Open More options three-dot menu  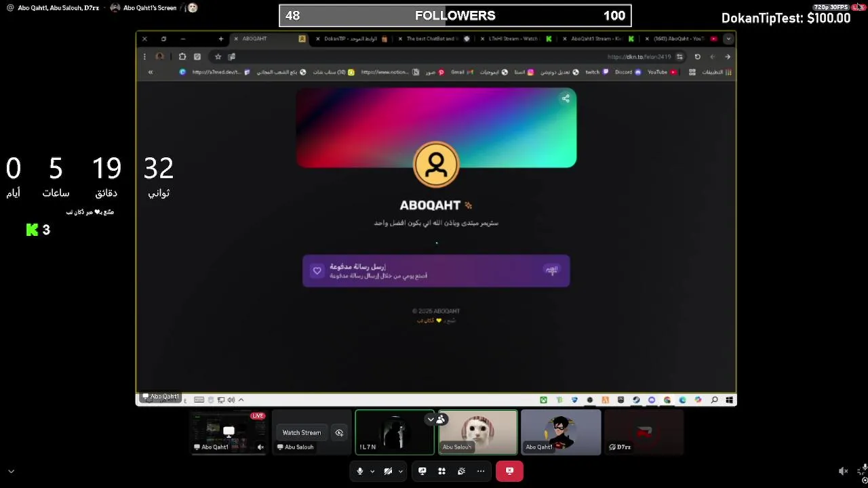[481, 471]
